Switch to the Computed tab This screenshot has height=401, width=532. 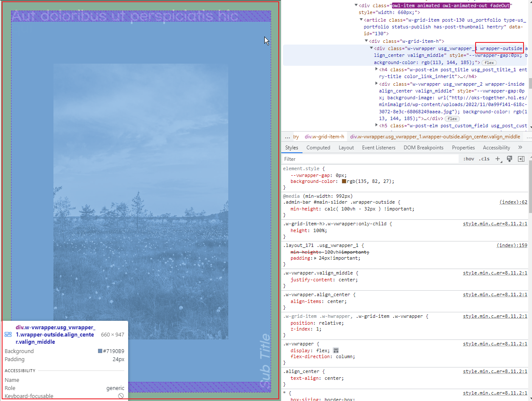(318, 148)
